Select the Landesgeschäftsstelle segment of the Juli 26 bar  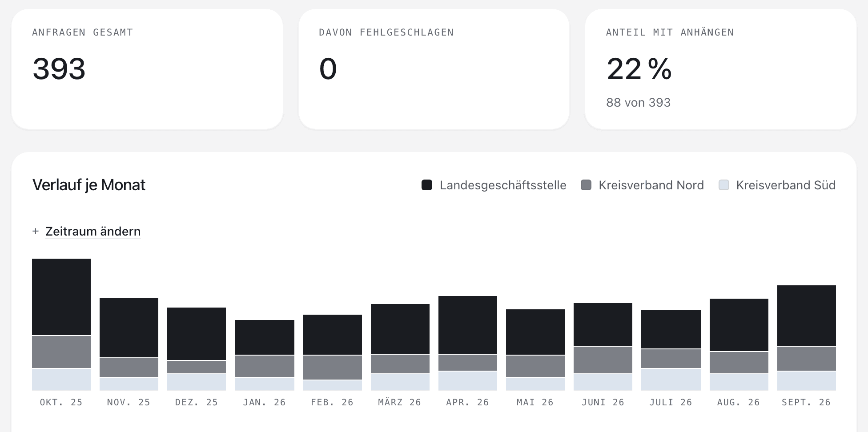click(x=671, y=329)
